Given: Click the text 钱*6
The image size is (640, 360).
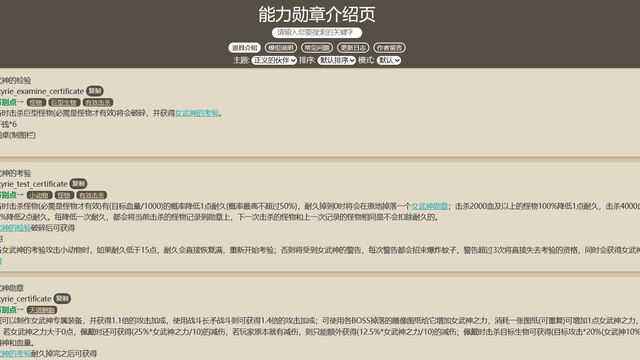Looking at the screenshot, I should (x=9, y=124).
